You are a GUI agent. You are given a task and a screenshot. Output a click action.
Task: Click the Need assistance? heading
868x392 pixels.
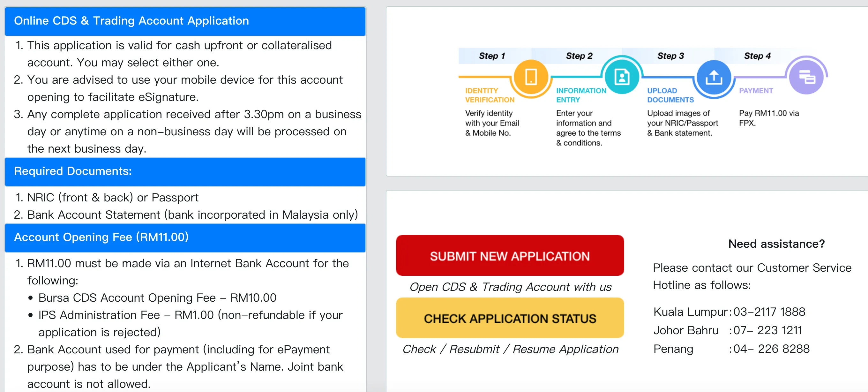coord(776,244)
